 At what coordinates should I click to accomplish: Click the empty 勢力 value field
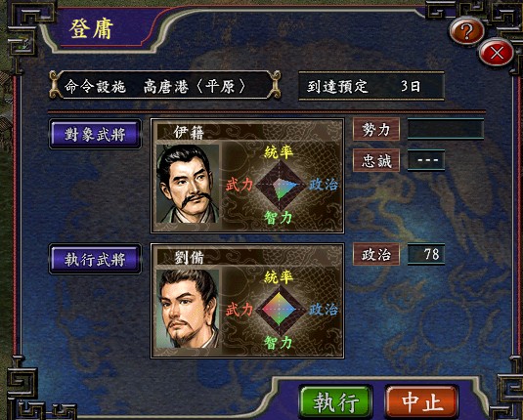coord(446,129)
